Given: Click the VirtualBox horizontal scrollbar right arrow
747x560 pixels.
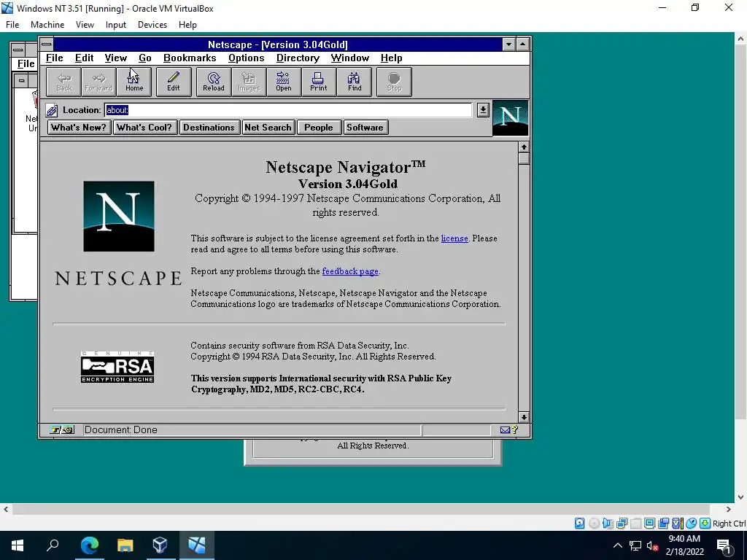Looking at the screenshot, I should 729,510.
